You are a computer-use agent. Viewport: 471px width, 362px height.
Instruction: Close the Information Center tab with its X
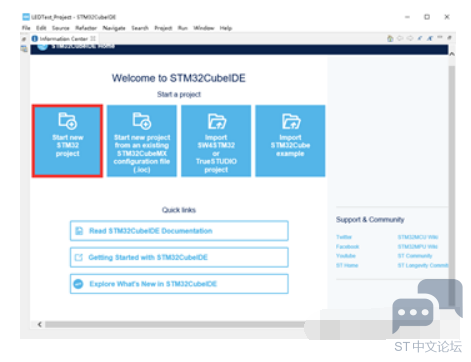point(93,39)
